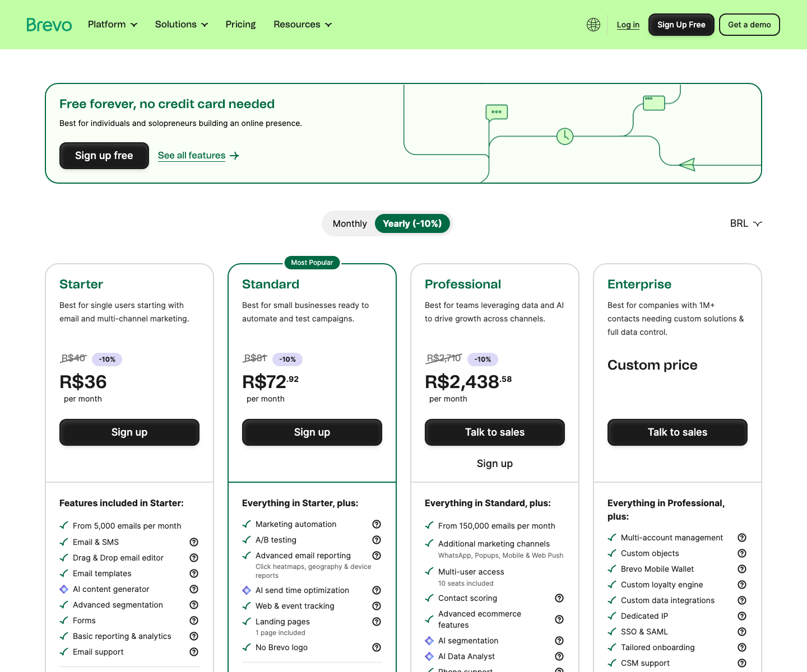Open the language globe selector

click(x=593, y=25)
